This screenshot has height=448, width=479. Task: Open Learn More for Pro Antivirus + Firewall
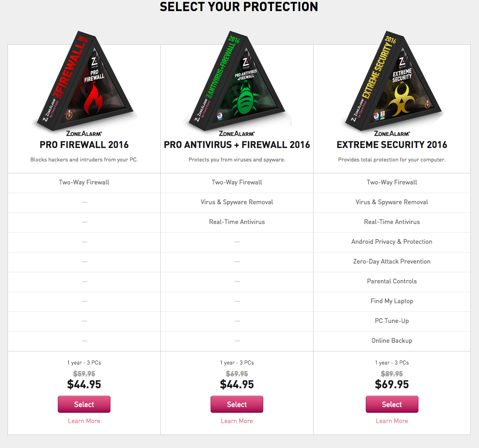pyautogui.click(x=237, y=421)
